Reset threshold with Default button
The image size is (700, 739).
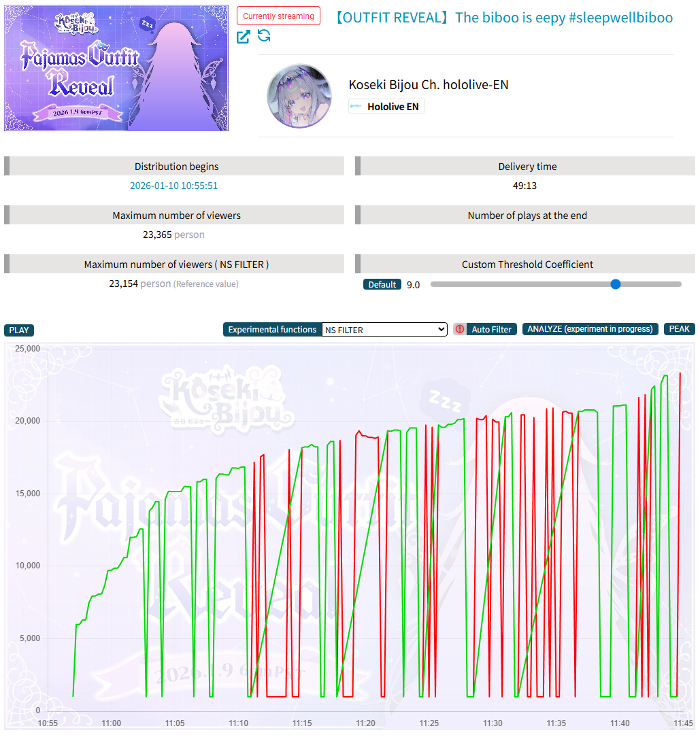(x=382, y=285)
